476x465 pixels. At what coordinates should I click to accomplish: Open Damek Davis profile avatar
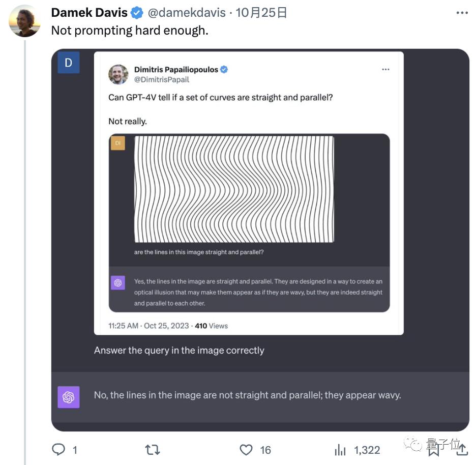click(x=25, y=21)
